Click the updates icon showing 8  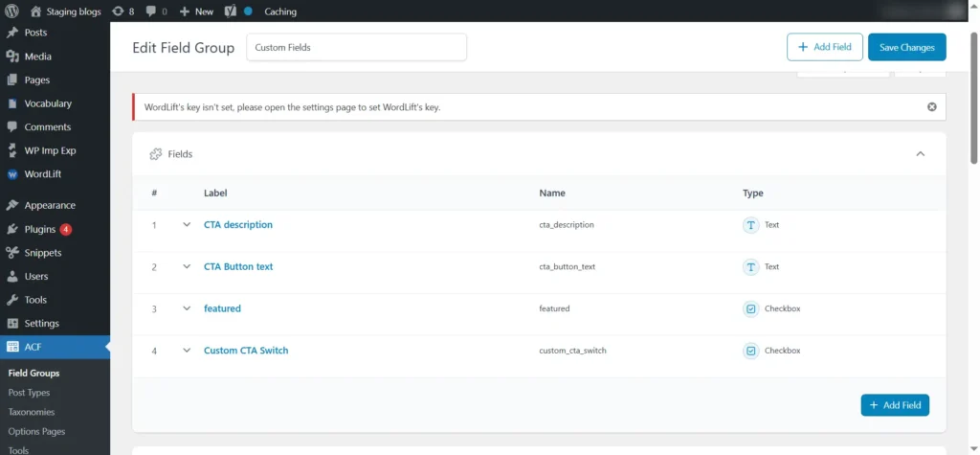[x=118, y=11]
